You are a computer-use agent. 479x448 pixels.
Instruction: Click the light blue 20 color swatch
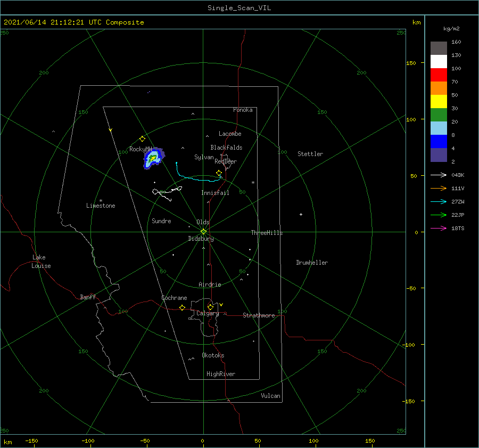pyautogui.click(x=439, y=128)
